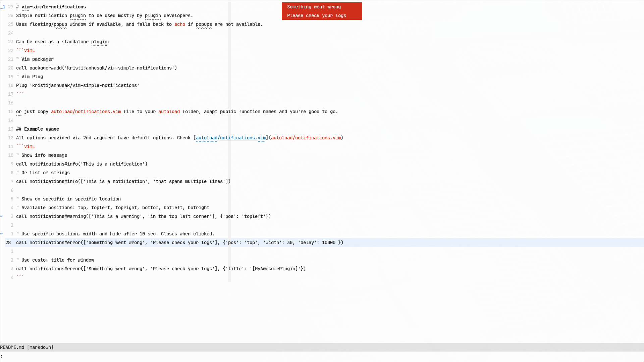Click the '" Or list of strings' comment
Image resolution: width=644 pixels, height=362 pixels.
[43, 173]
